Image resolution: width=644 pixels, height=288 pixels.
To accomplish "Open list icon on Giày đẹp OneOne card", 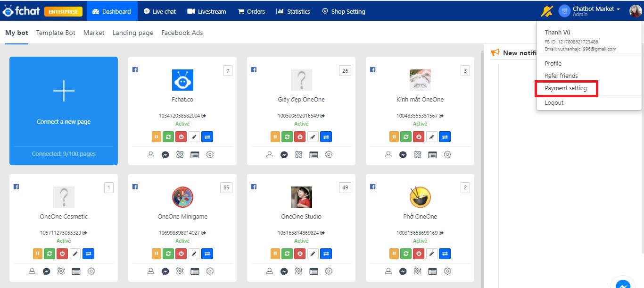I will [x=314, y=154].
